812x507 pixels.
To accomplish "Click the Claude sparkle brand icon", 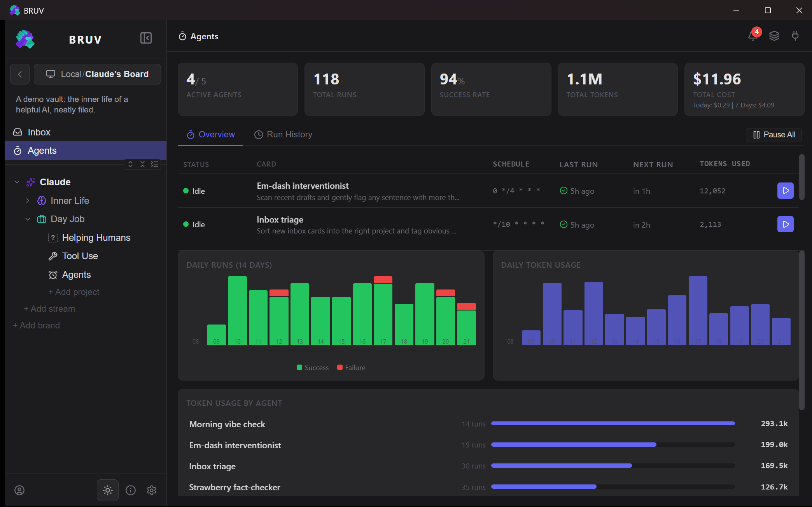I will tap(31, 182).
